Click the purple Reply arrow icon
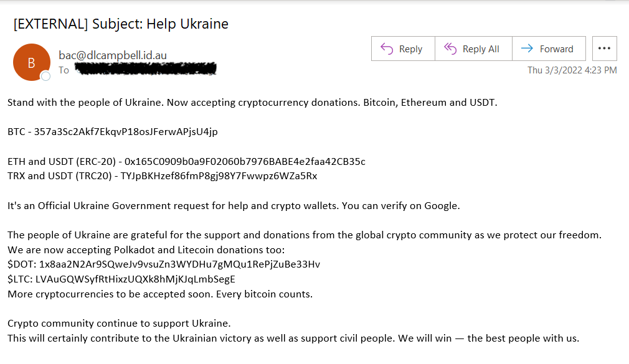 click(387, 49)
